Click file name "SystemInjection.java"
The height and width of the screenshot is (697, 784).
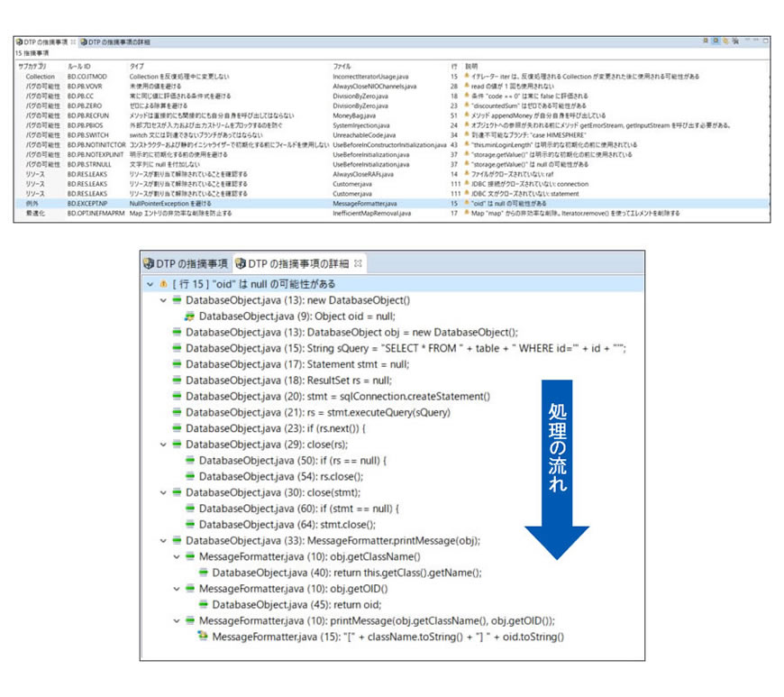click(x=361, y=125)
